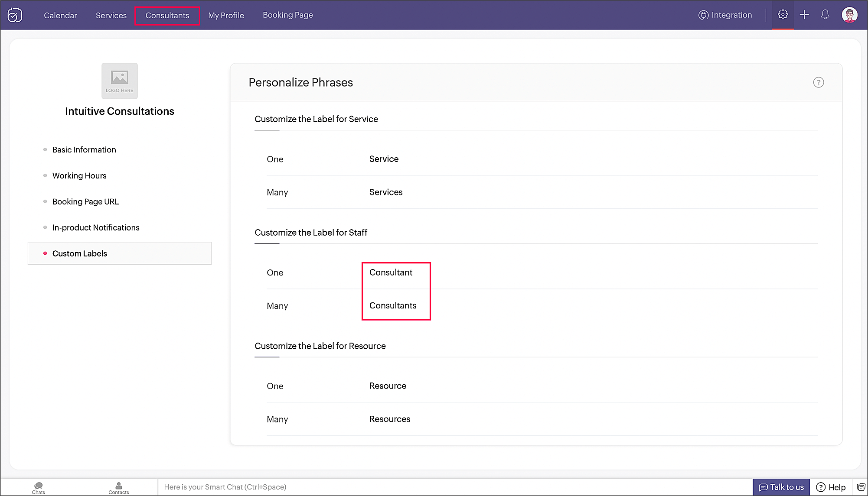Go to the Services tab

click(111, 15)
